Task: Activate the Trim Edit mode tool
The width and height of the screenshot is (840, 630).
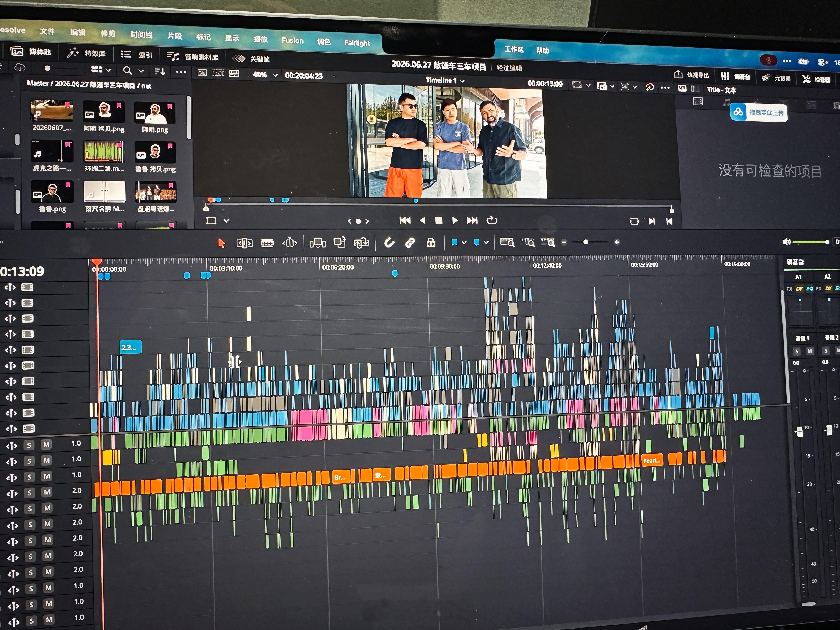Action: pyautogui.click(x=244, y=243)
